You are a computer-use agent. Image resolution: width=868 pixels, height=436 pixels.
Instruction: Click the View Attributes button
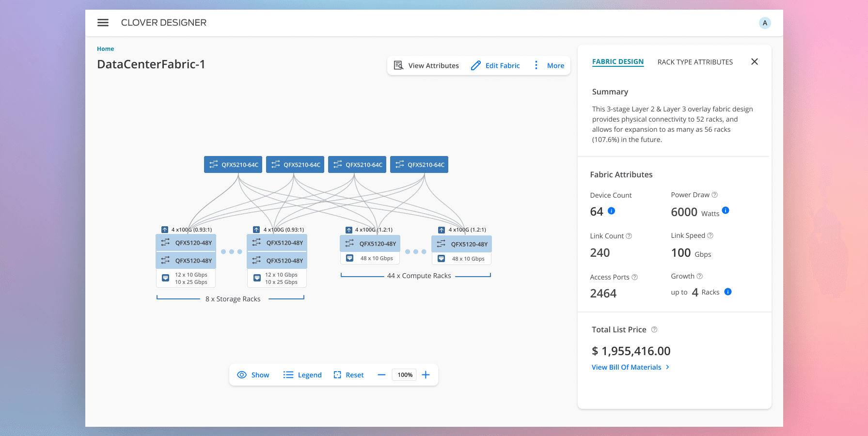pyautogui.click(x=426, y=65)
